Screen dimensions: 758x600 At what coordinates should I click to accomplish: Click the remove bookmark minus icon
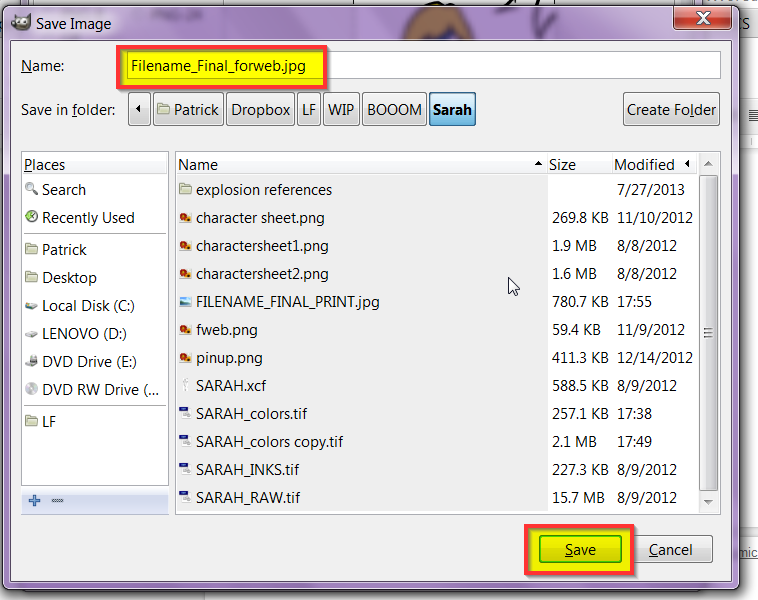[58, 500]
